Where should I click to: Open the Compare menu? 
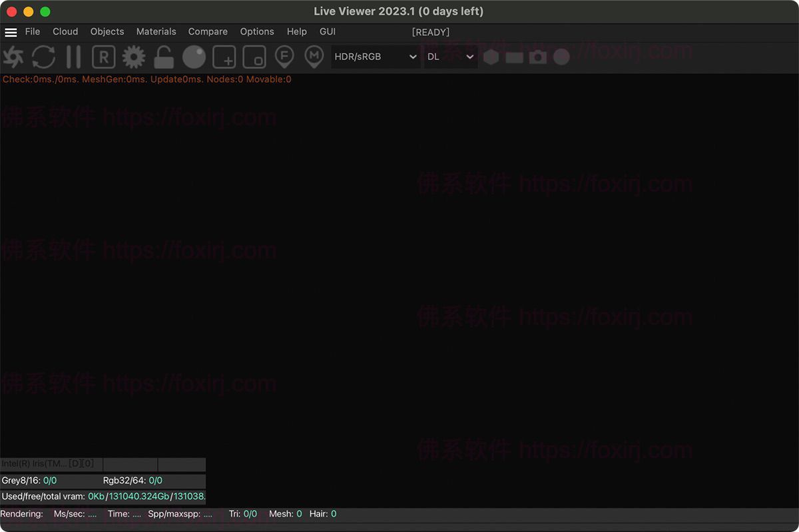click(x=208, y=31)
